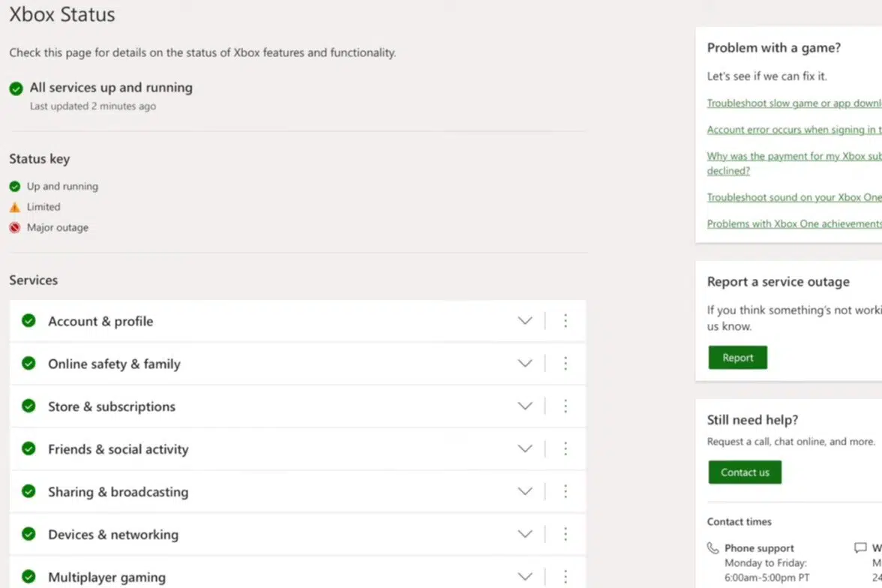The width and height of the screenshot is (882, 588).
Task: Click the phone icon beside Phone support
Action: 712,547
